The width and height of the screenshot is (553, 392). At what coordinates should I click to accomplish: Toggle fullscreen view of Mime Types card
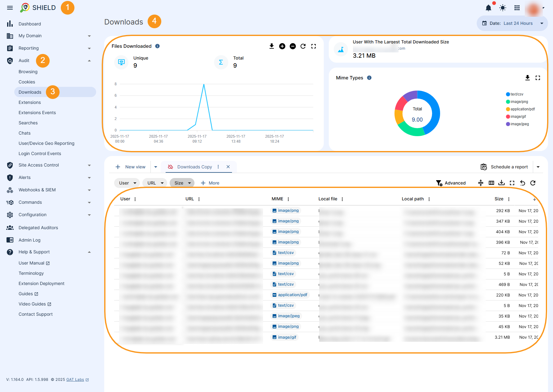(x=538, y=78)
